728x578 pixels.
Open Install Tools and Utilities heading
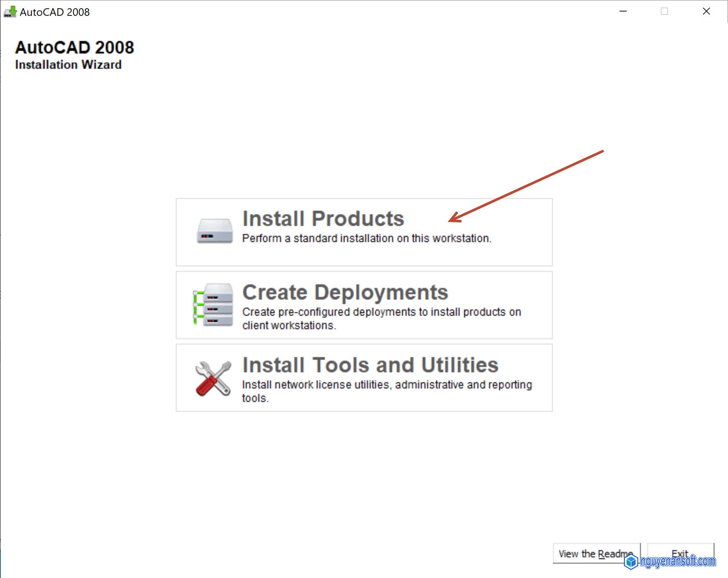370,365
